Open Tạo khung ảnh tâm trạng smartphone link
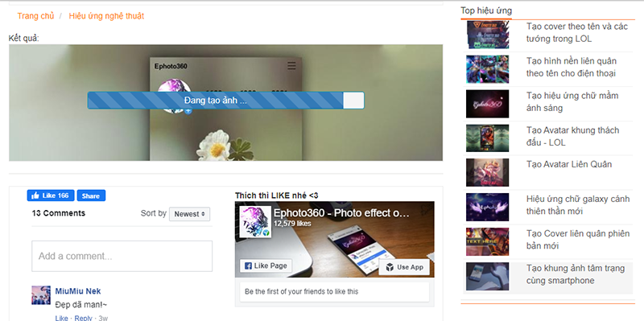 click(576, 274)
